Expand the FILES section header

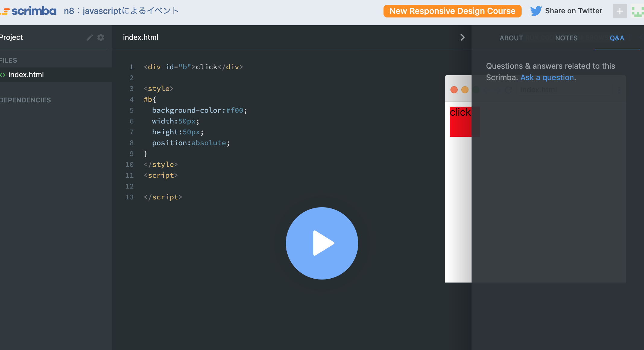pyautogui.click(x=8, y=60)
